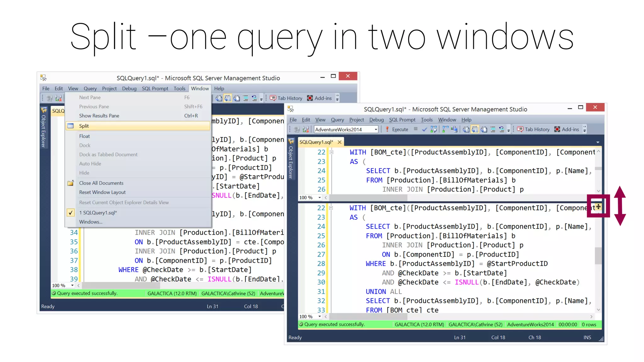Open SQL editor toolbar overflow in right window
This screenshot has width=644, height=362.
pos(508,130)
